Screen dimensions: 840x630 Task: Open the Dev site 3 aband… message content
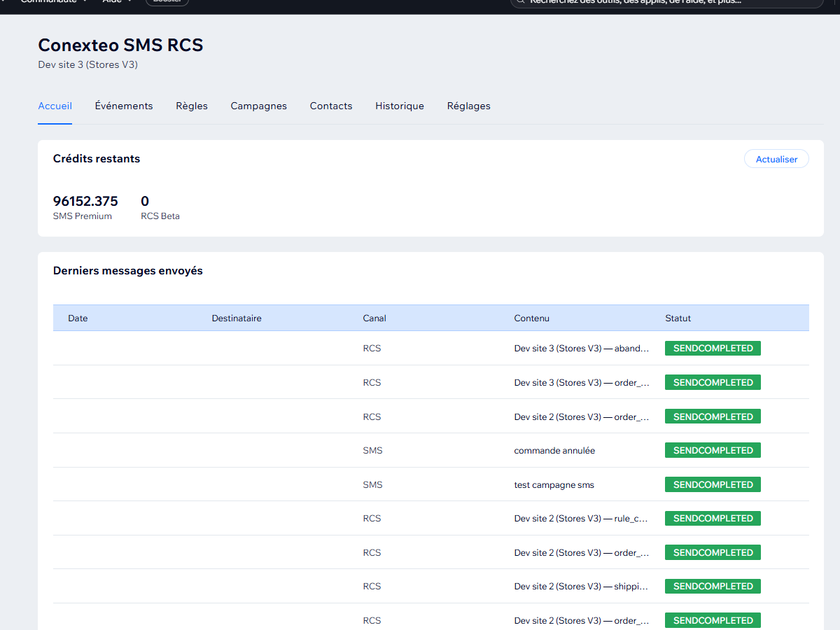[x=582, y=348]
